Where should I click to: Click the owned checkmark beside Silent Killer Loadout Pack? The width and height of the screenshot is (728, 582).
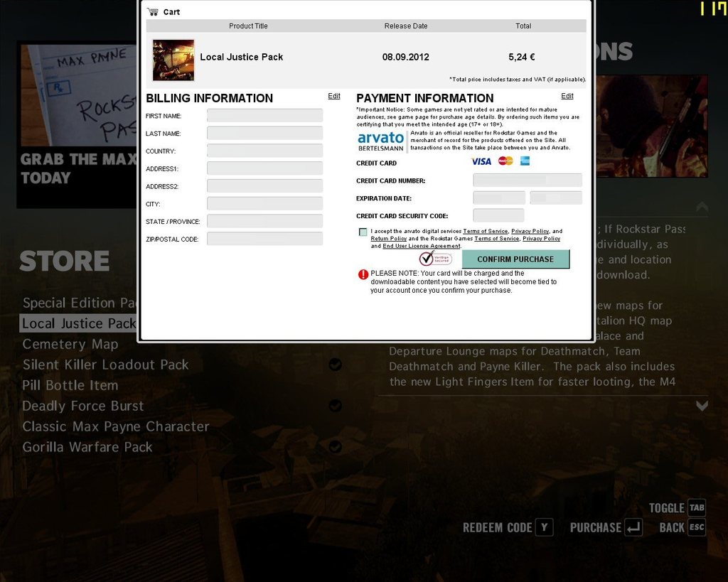(x=336, y=365)
